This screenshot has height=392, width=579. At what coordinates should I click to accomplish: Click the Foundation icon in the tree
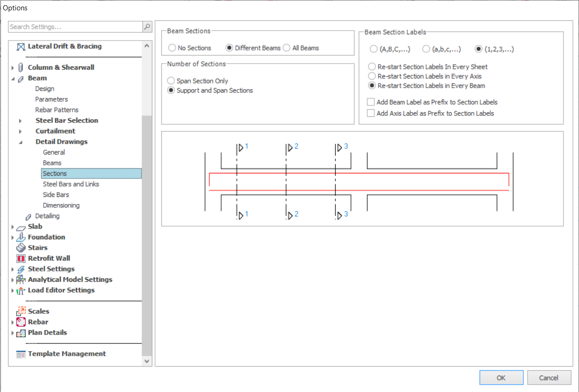tap(21, 237)
